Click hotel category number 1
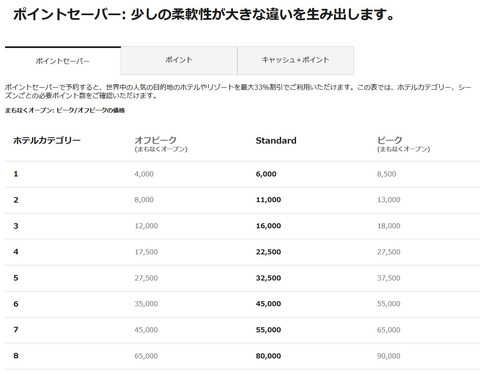Image resolution: width=480 pixels, height=374 pixels. (16, 174)
